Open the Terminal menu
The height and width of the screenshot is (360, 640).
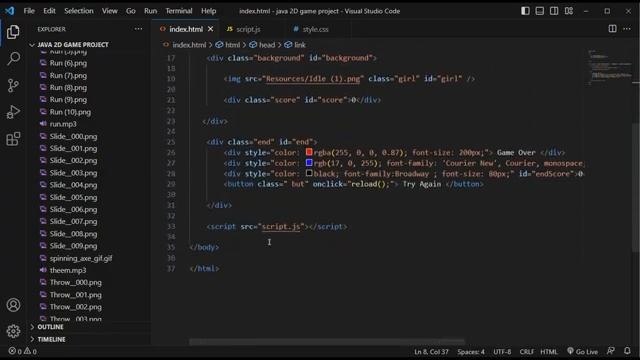pyautogui.click(x=179, y=11)
